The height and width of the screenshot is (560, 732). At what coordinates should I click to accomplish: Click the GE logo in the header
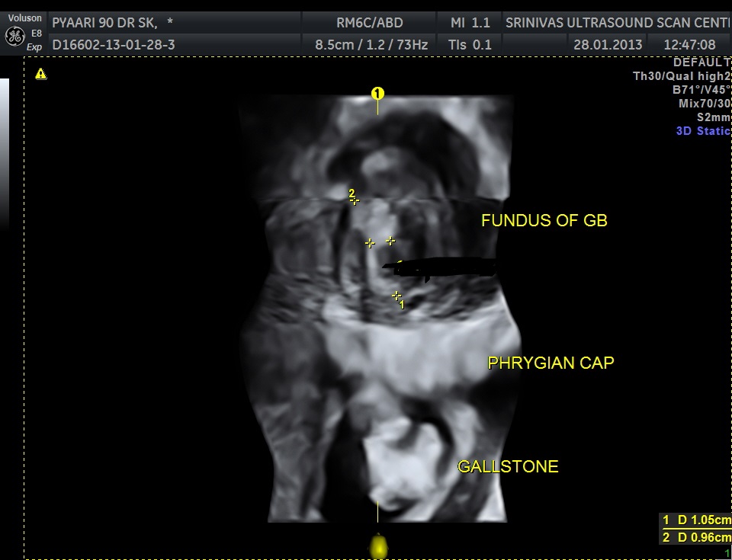[14, 36]
